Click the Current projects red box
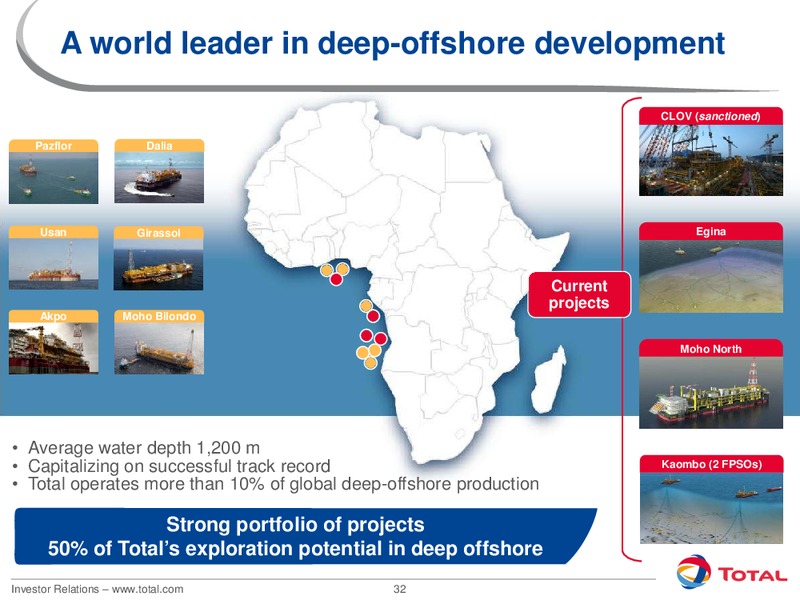 (579, 294)
